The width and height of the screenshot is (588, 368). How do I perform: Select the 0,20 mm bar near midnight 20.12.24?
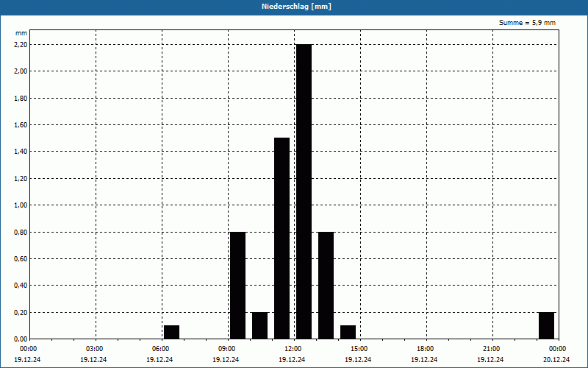[546, 325]
